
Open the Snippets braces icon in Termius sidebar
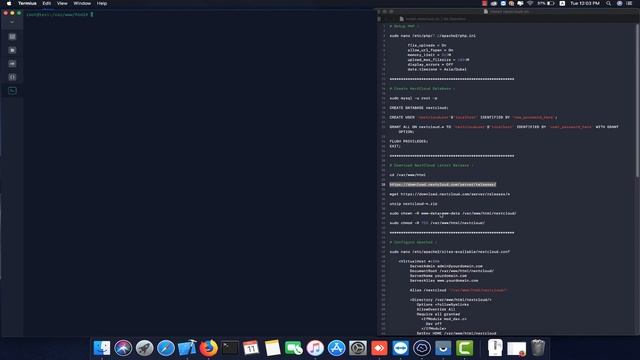tap(12, 77)
